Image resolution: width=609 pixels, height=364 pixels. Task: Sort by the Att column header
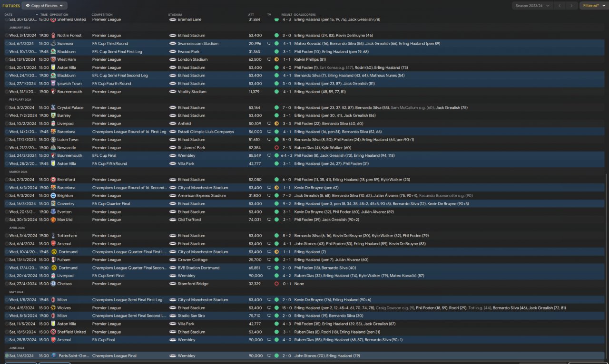click(251, 15)
